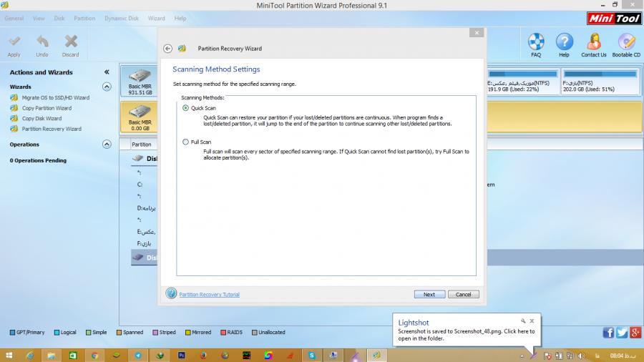This screenshot has width=644, height=362.
Task: Open the Partition Recovery Tutorial link
Action: point(210,294)
